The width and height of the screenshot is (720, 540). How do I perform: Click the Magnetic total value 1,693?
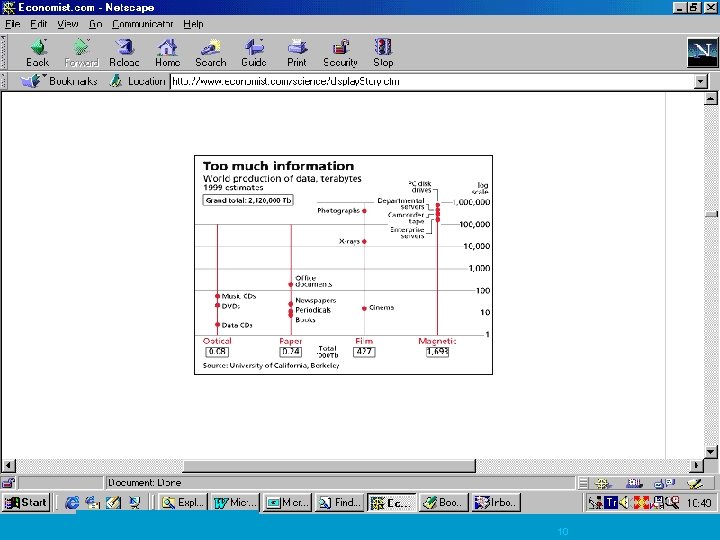(x=437, y=352)
